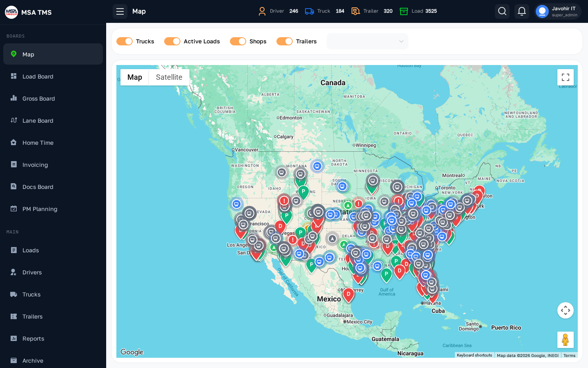
Task: Click the Trucks sidebar icon
Action: (x=14, y=294)
